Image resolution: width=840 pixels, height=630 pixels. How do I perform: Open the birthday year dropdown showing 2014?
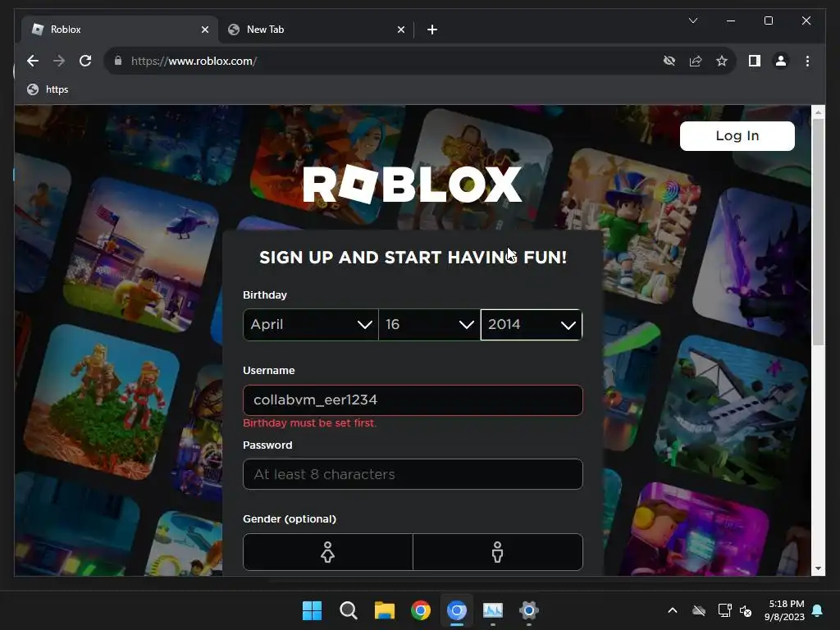tap(532, 325)
